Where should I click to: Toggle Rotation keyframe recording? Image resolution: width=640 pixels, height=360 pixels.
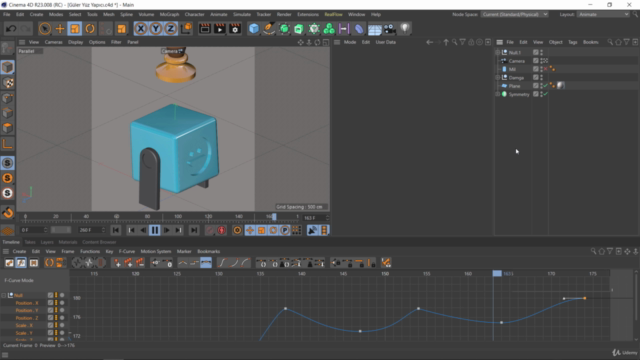[273, 230]
